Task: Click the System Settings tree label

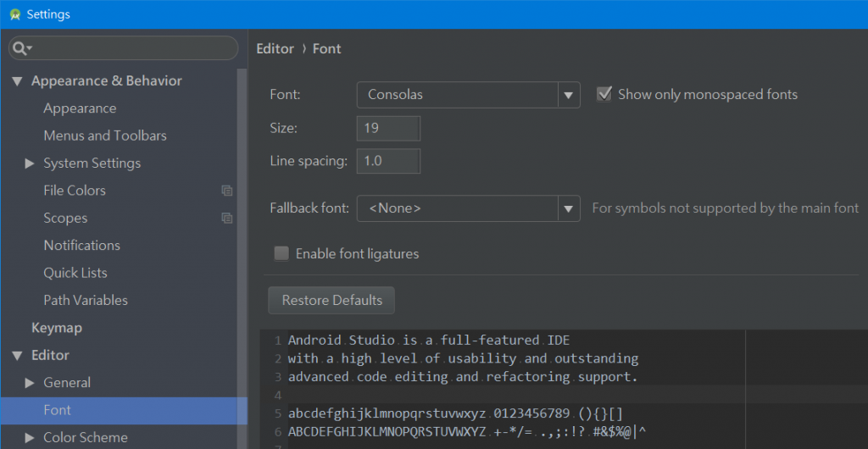Action: click(x=92, y=164)
